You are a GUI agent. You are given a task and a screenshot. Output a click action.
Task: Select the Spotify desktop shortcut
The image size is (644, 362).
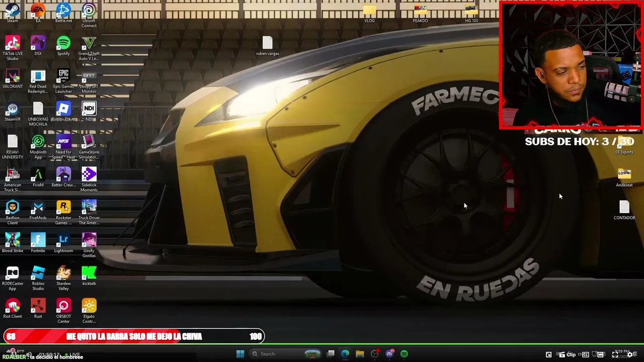pyautogui.click(x=63, y=46)
